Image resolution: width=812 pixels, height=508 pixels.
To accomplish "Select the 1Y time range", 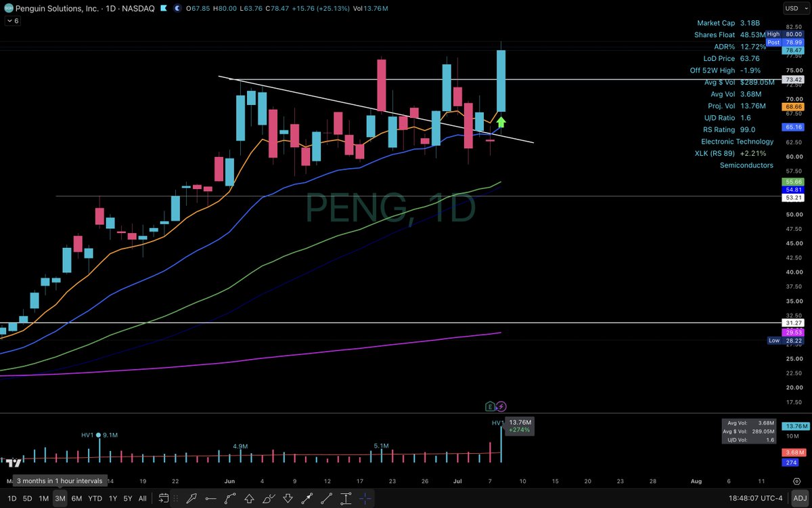I will [112, 499].
